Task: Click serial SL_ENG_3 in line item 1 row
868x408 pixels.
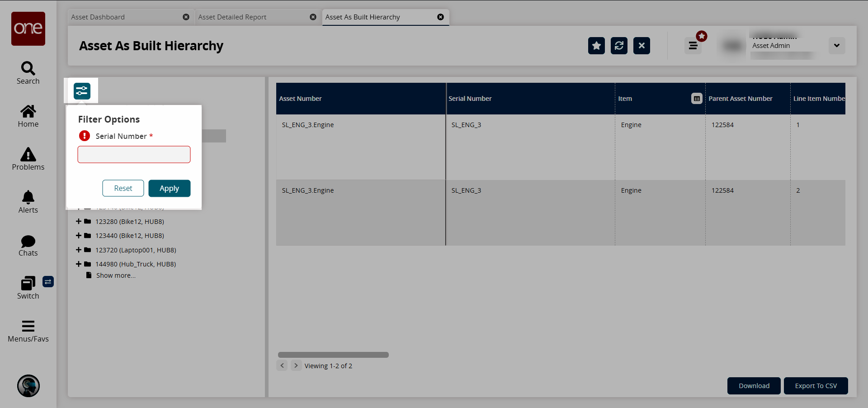Action: (466, 125)
